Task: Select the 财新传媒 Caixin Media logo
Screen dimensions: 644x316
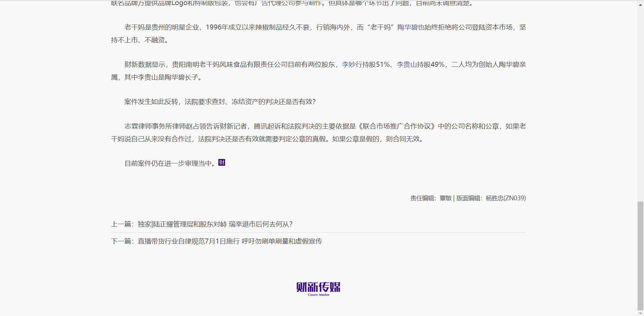Action: 318,288
